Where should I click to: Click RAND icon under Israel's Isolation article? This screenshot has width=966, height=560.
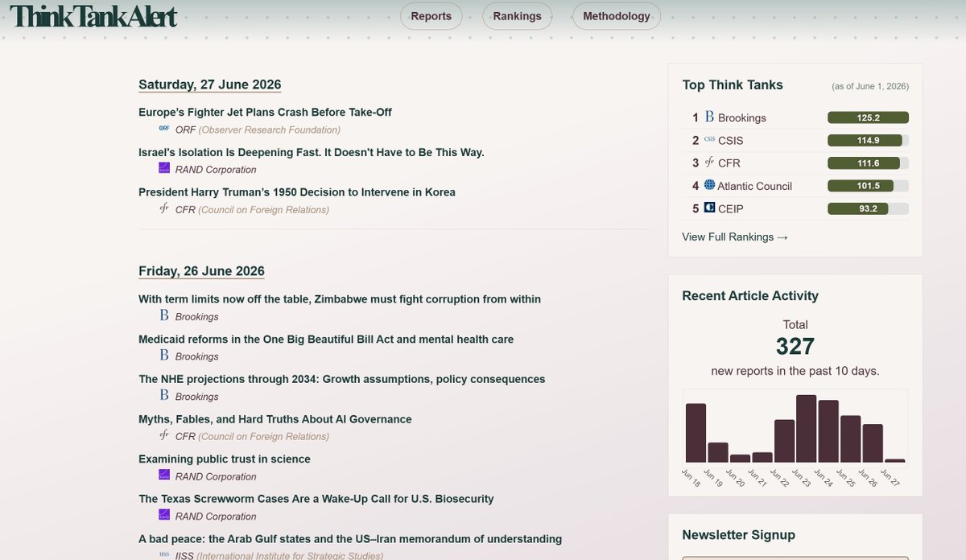click(164, 169)
